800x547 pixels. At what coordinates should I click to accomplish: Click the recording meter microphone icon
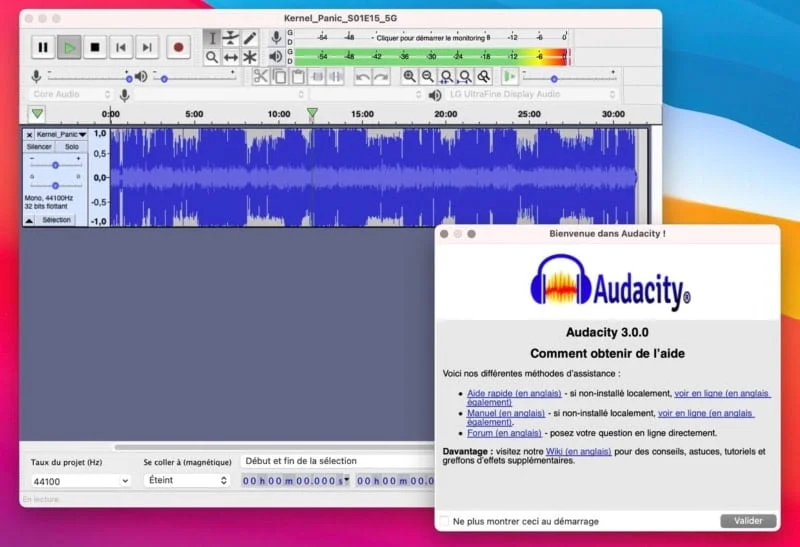click(x=276, y=37)
